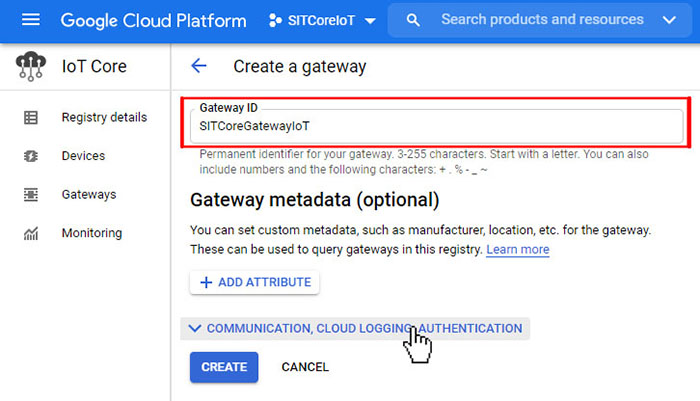Click the Gateway ID input field
The image size is (700, 401).
436,126
